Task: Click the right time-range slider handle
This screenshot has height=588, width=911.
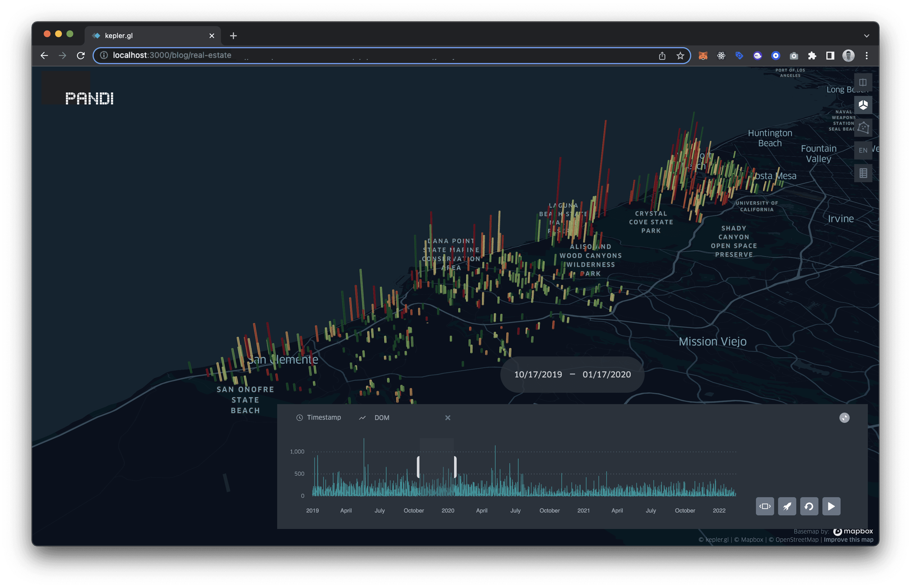Action: 455,467
